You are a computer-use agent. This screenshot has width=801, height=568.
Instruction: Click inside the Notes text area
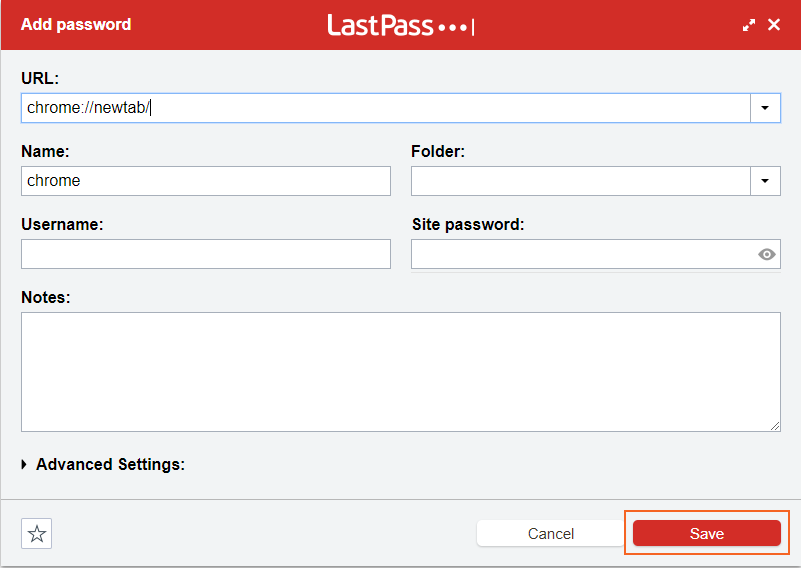(400, 371)
